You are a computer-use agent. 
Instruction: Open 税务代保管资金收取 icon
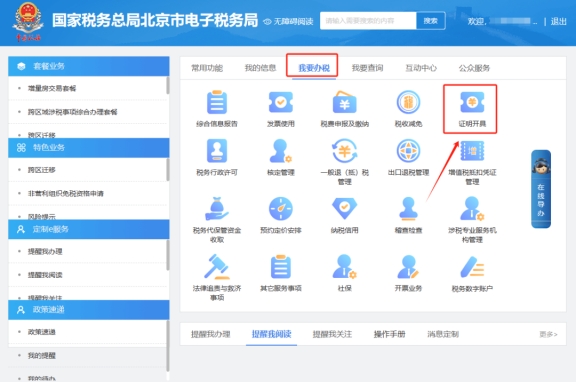click(217, 209)
